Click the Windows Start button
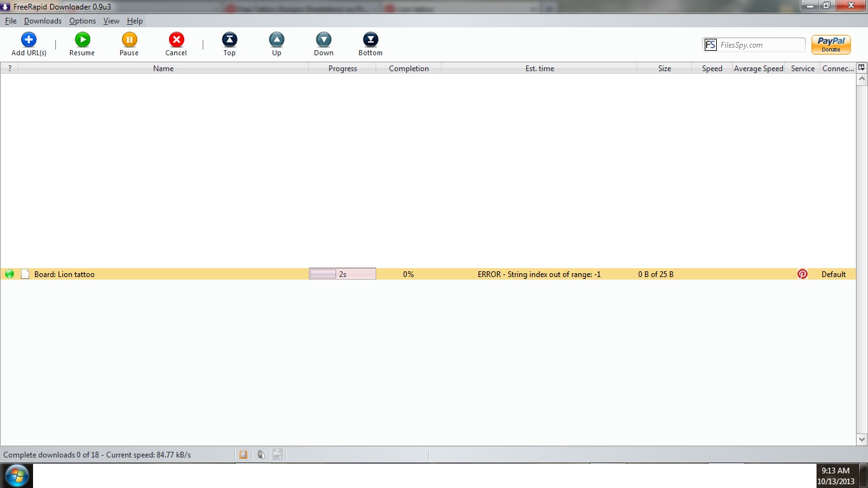The height and width of the screenshot is (488, 868). pos(17,475)
